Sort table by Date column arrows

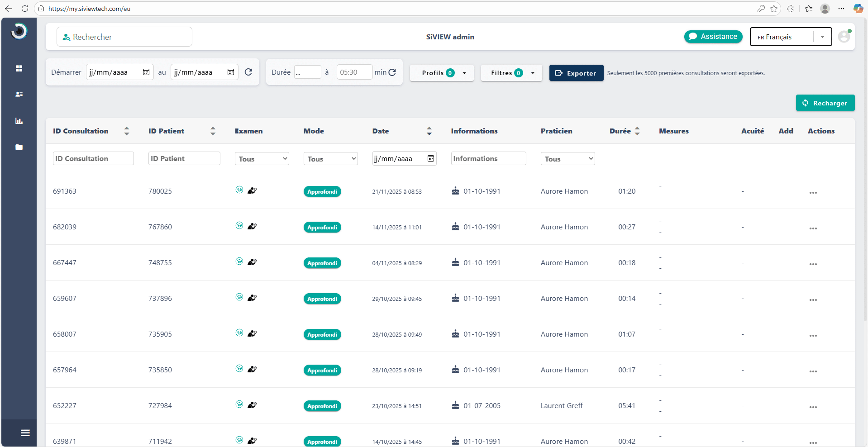click(x=429, y=131)
